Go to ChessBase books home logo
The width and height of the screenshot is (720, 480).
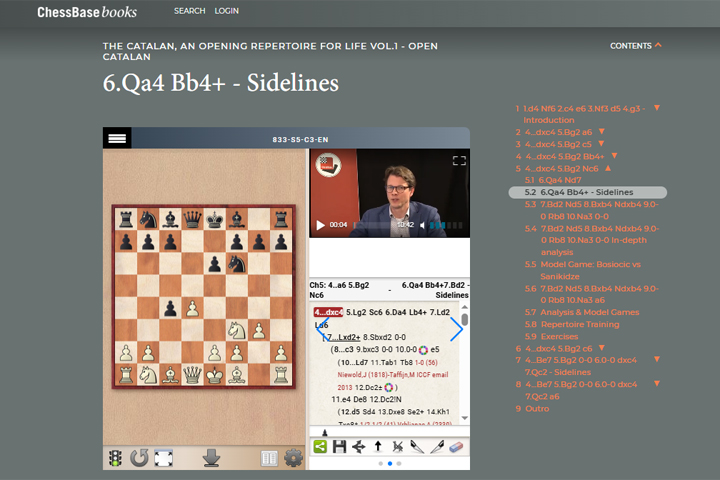[x=87, y=12]
